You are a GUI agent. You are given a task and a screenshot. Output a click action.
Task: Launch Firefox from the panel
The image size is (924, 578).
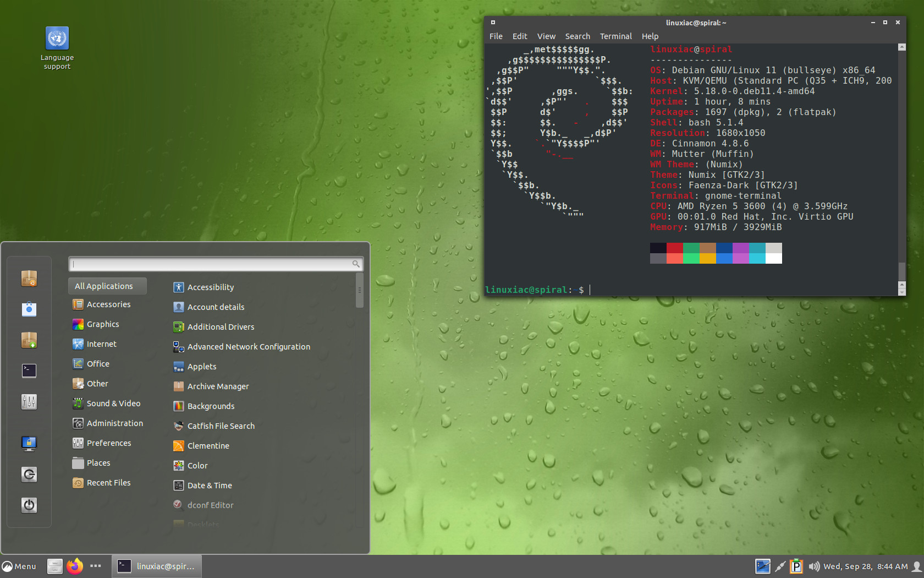(x=75, y=566)
